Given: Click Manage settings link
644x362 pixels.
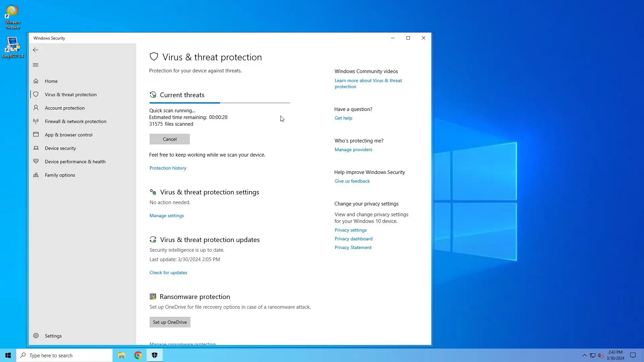Looking at the screenshot, I should click(x=167, y=216).
